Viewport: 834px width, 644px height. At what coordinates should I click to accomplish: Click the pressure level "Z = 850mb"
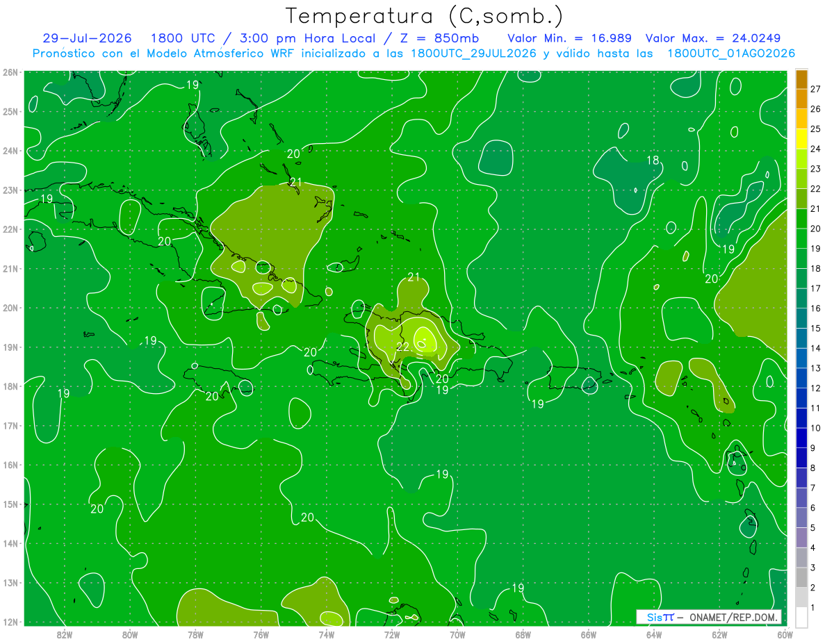click(441, 38)
